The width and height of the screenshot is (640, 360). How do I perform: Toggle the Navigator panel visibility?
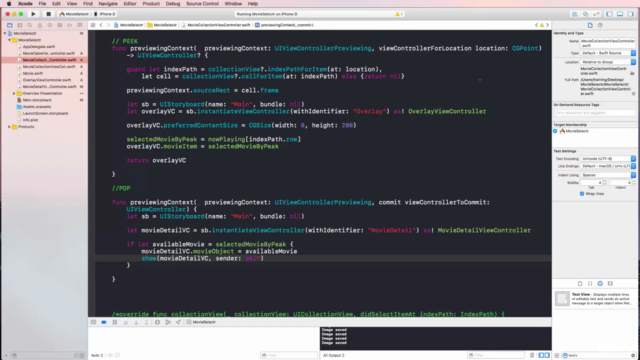tap(609, 14)
